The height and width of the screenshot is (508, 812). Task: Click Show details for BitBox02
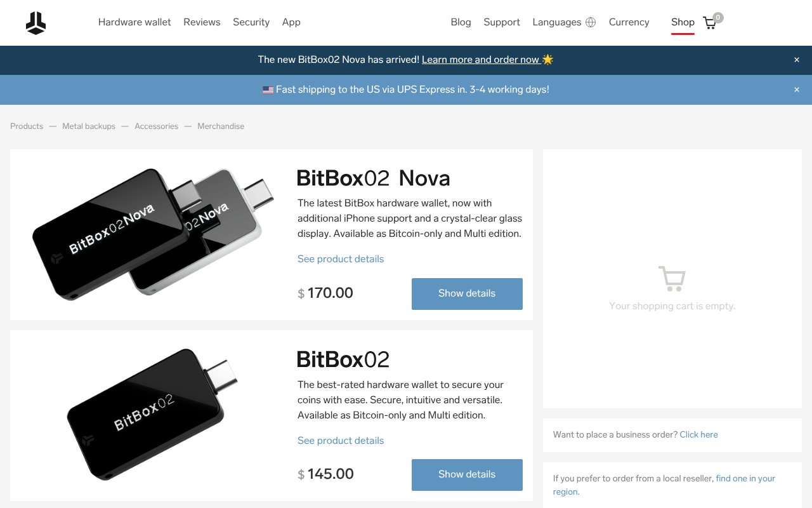[x=467, y=474]
